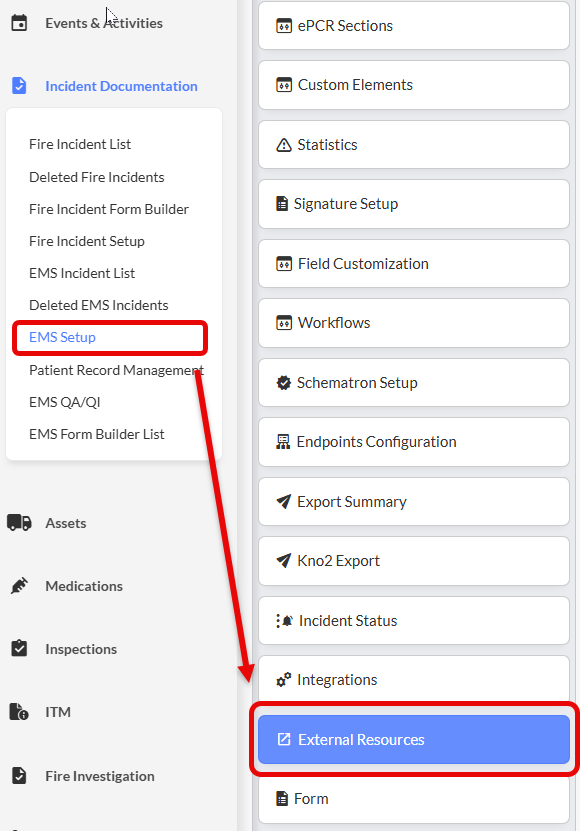Image resolution: width=580 pixels, height=831 pixels.
Task: Click the Events & Activities calendar icon
Action: 19,23
